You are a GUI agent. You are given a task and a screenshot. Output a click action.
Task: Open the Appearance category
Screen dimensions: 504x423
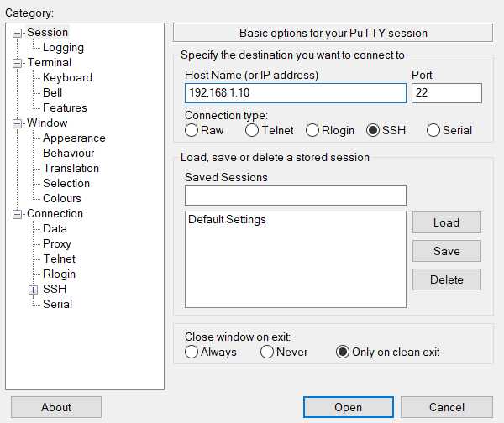[74, 138]
